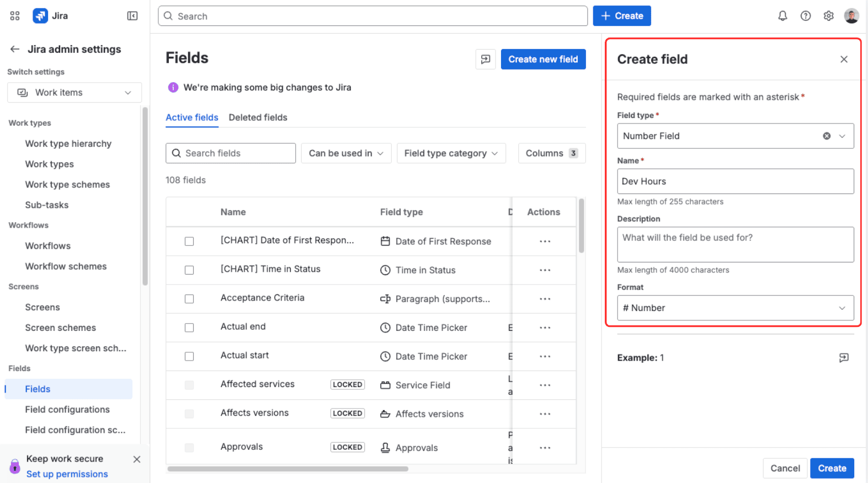The image size is (868, 483).
Task: Tick checkbox for CHART Date of First Response
Action: point(189,241)
